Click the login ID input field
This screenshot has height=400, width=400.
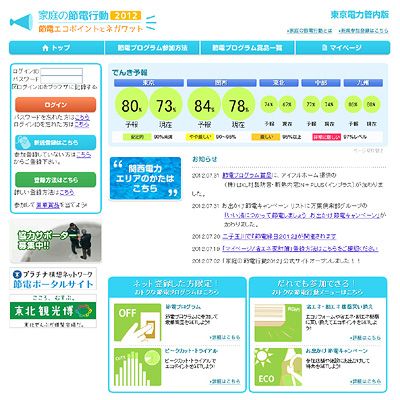coord(62,72)
